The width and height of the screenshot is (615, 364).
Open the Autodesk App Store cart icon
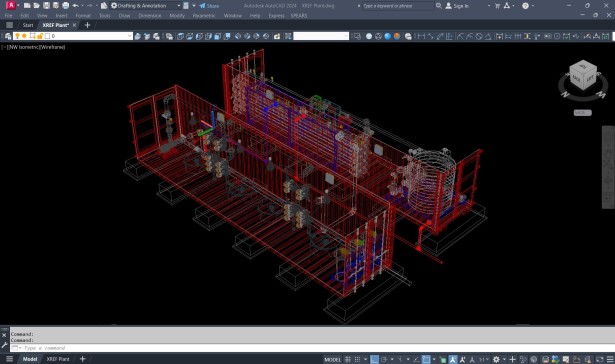[497, 5]
